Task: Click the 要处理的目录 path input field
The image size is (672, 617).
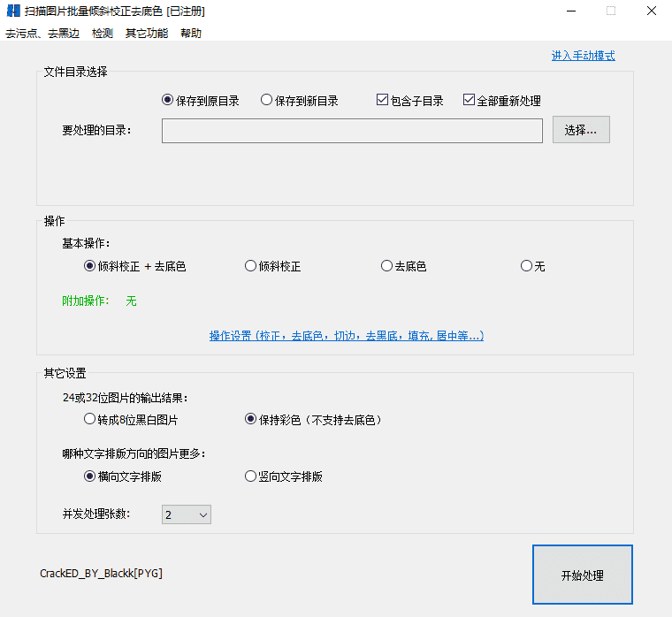Action: coord(352,131)
